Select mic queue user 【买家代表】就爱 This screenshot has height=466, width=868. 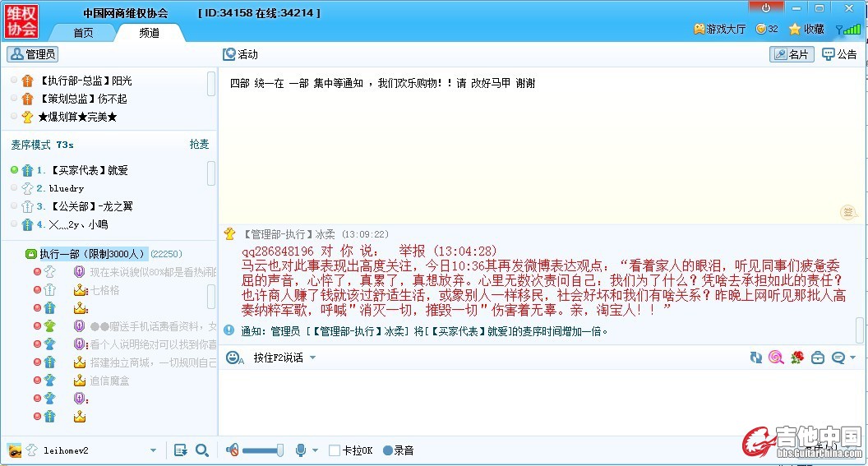tap(89, 170)
